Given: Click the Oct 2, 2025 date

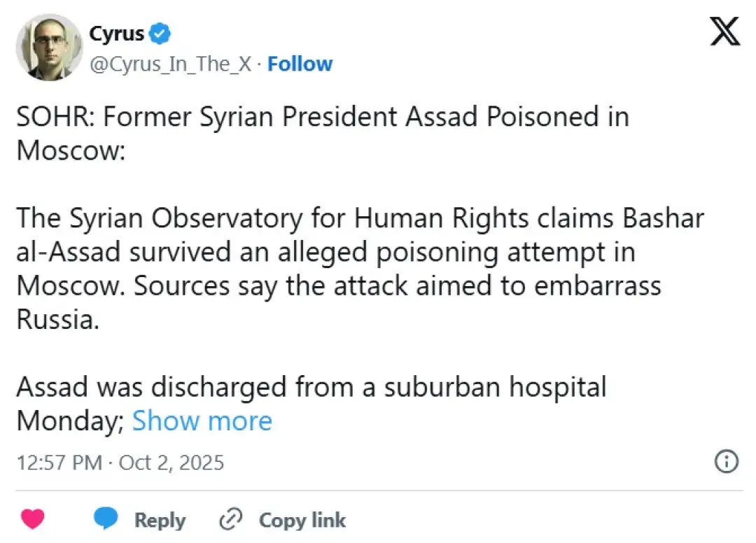Looking at the screenshot, I should tap(171, 463).
